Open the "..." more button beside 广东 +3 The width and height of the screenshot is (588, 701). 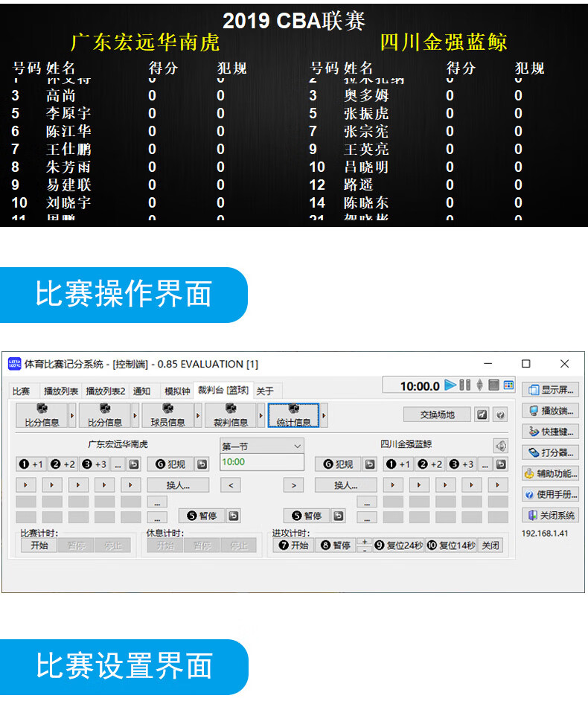118,464
